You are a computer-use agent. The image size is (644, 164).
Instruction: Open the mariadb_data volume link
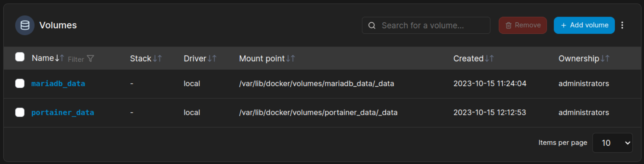click(58, 84)
